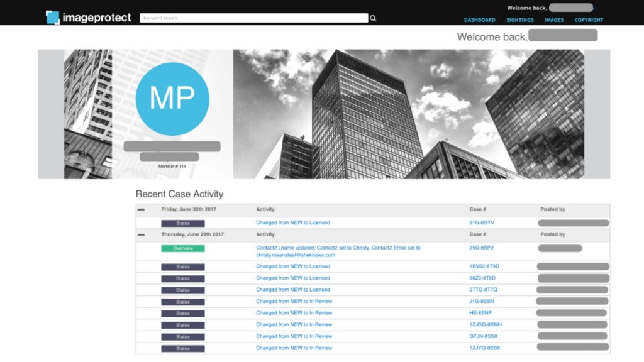Image resolution: width=644 pixels, height=362 pixels.
Task: Open the Dashboard menu item
Action: tap(479, 20)
